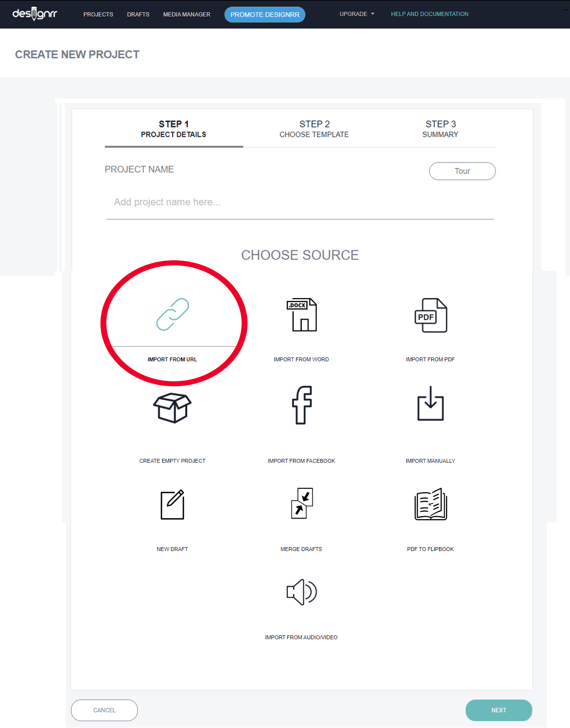
Task: Switch to Step 2 Choose Template tab
Action: pos(314,129)
